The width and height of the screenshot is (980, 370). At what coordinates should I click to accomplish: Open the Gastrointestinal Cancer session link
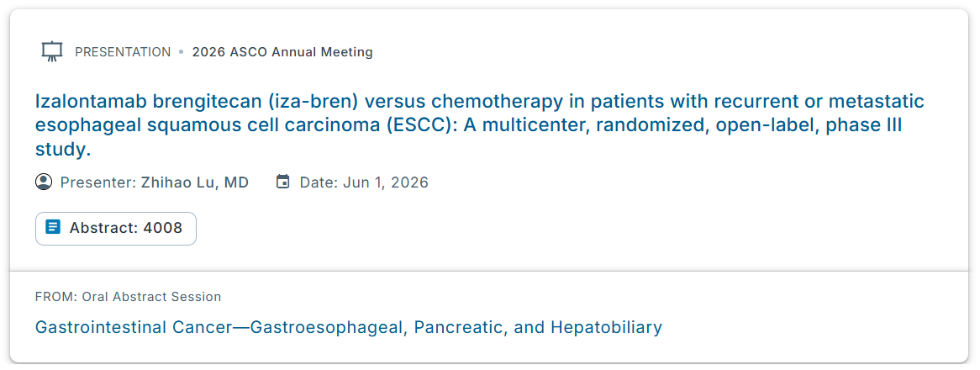(x=348, y=327)
